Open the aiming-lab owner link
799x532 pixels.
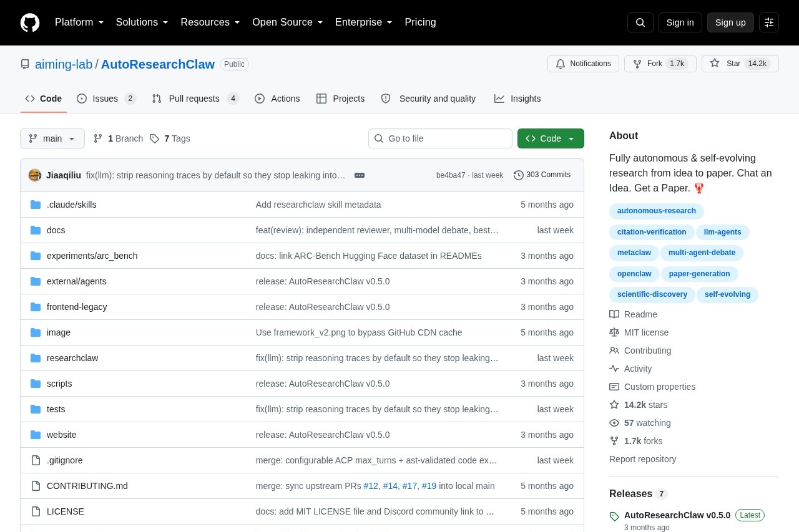[64, 64]
